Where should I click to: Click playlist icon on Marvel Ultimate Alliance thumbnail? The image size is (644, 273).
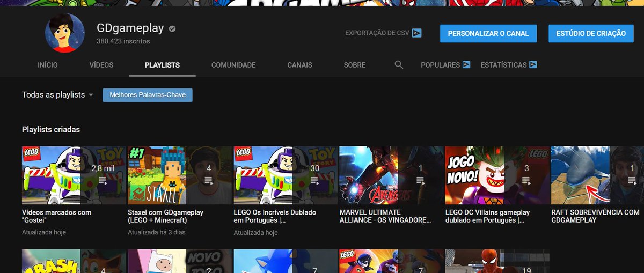(421, 181)
